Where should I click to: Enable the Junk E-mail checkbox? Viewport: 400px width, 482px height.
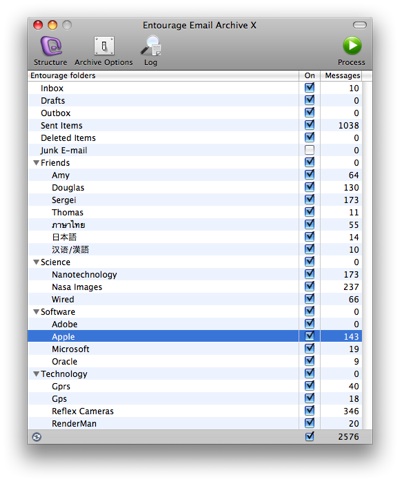(309, 150)
